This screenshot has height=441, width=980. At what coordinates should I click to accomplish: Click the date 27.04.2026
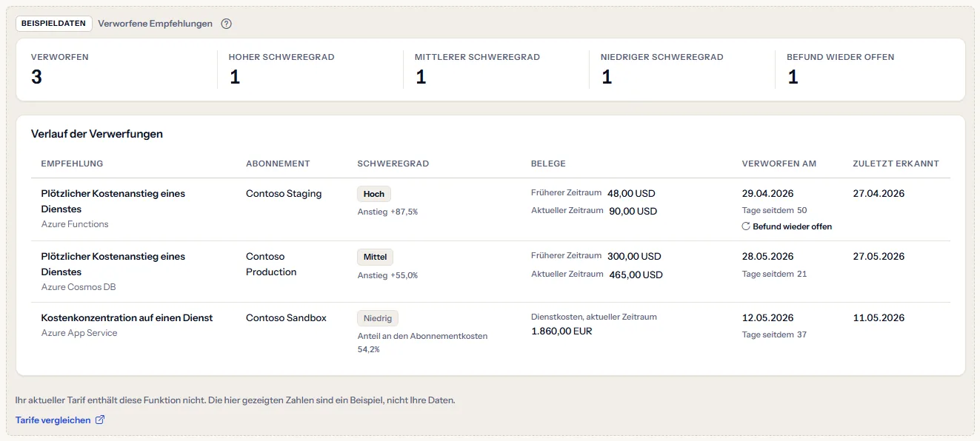pyautogui.click(x=879, y=194)
